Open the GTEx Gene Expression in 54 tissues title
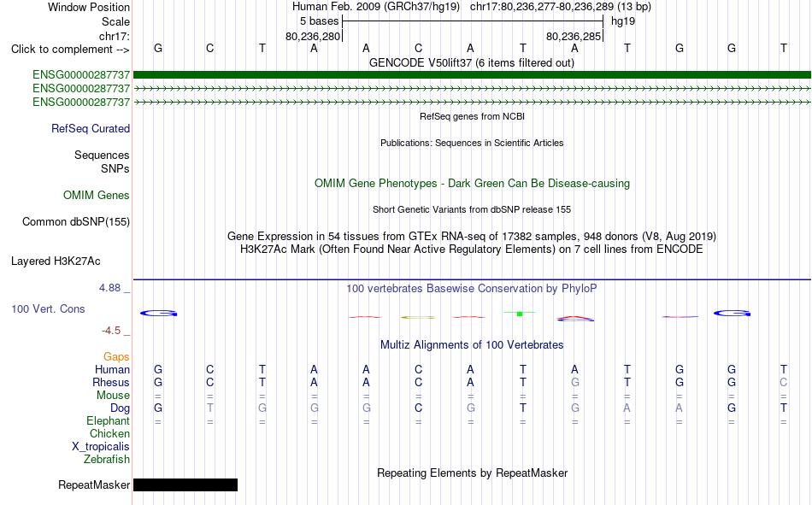The image size is (812, 505). [472, 236]
